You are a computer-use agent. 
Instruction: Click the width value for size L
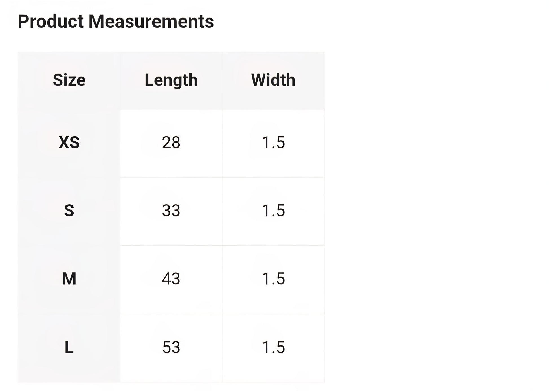coord(273,347)
